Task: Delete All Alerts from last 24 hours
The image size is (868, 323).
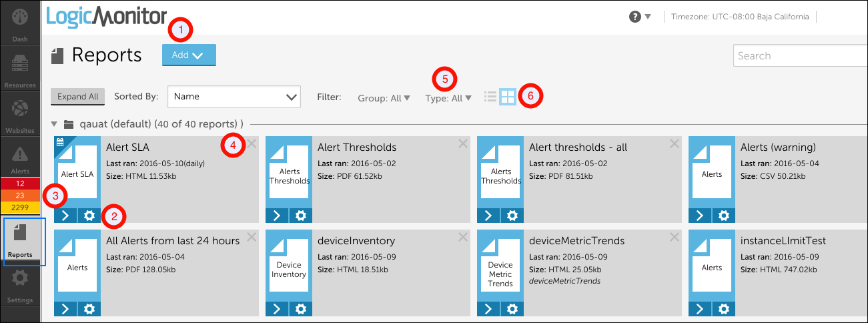Action: pyautogui.click(x=252, y=238)
